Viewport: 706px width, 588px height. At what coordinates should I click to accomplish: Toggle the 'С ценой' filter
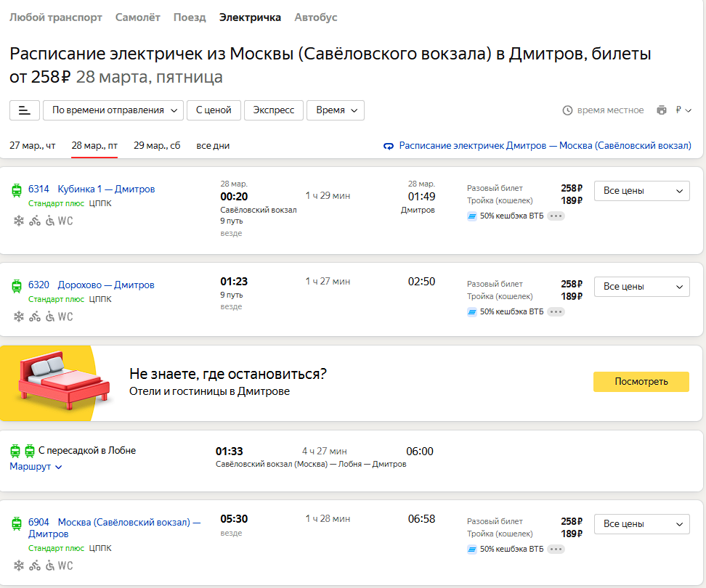pyautogui.click(x=214, y=110)
